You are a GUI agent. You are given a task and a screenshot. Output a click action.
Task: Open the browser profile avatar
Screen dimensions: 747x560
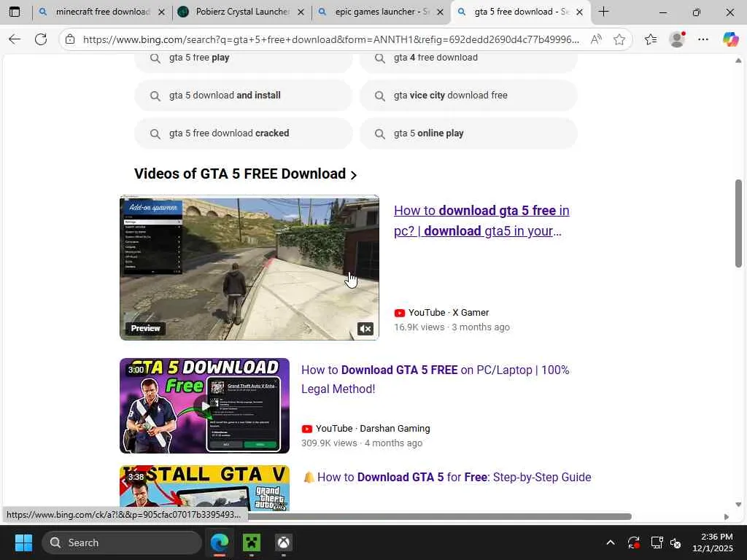pos(677,39)
